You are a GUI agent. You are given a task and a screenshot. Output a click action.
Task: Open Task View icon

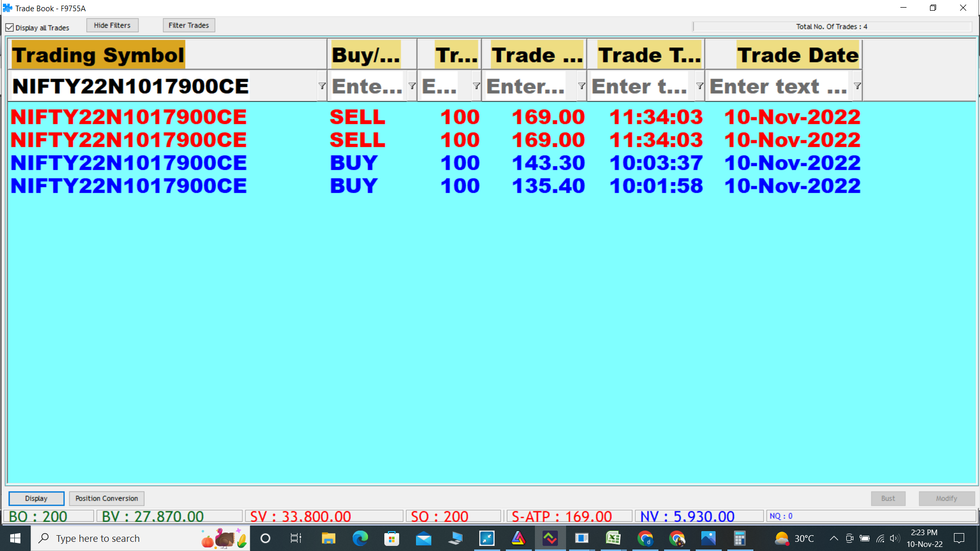(296, 538)
